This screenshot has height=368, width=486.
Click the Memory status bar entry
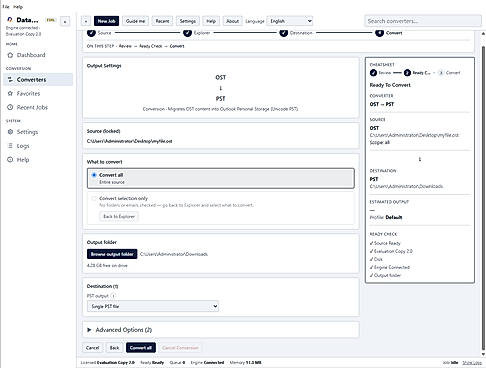(245, 362)
